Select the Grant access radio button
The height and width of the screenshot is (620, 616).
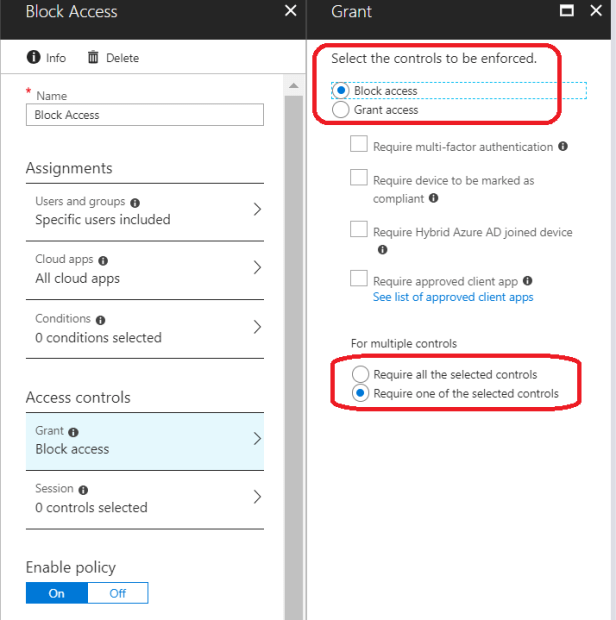[x=340, y=110]
